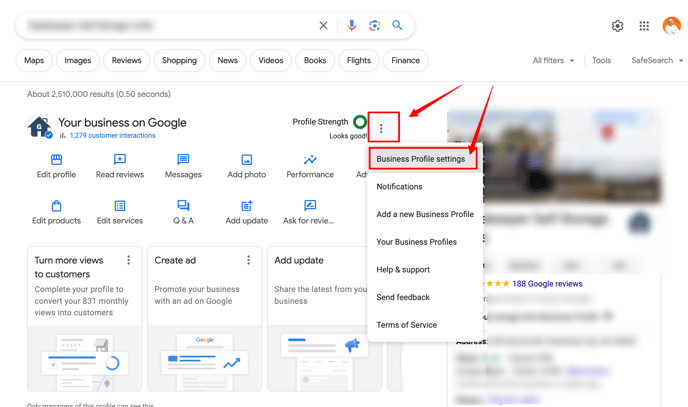Choose Help & support menu item

coord(425,269)
